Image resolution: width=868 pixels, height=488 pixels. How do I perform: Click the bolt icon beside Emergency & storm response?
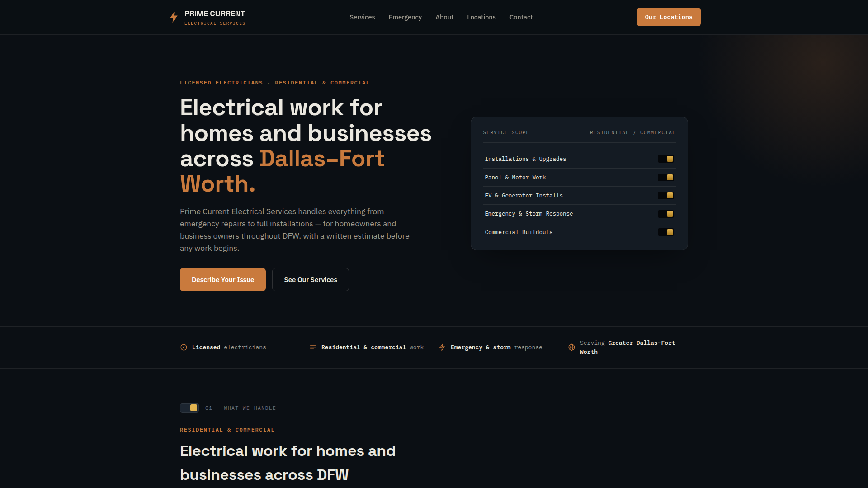pos(442,347)
